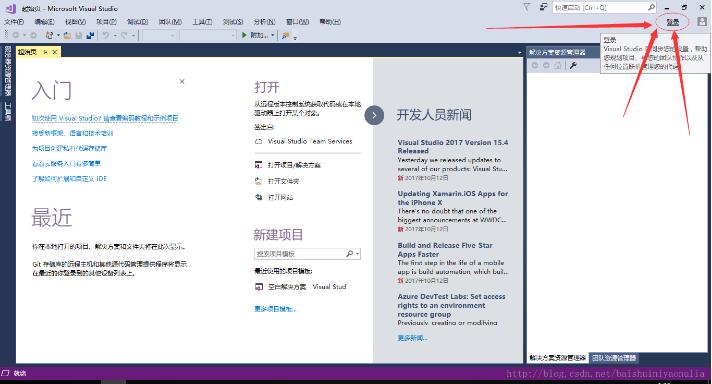Click the 了解如何扩展和自定义 IDE link
This screenshot has width=712, height=384.
coord(69,178)
